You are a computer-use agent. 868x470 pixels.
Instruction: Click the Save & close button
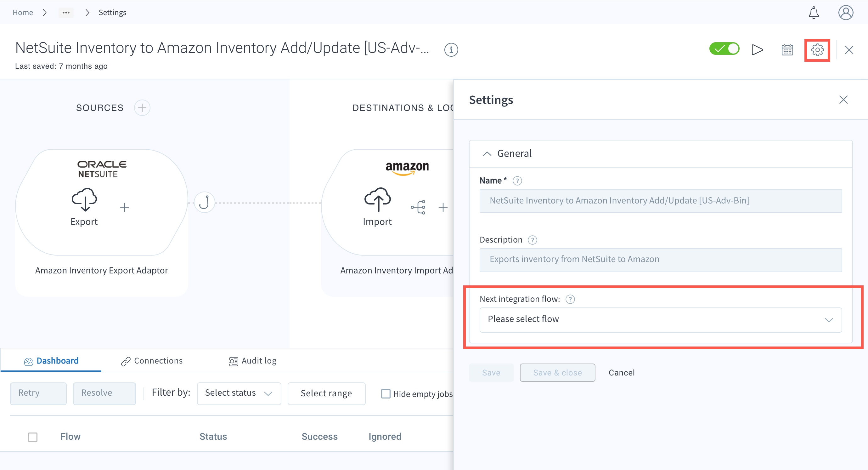[557, 373]
